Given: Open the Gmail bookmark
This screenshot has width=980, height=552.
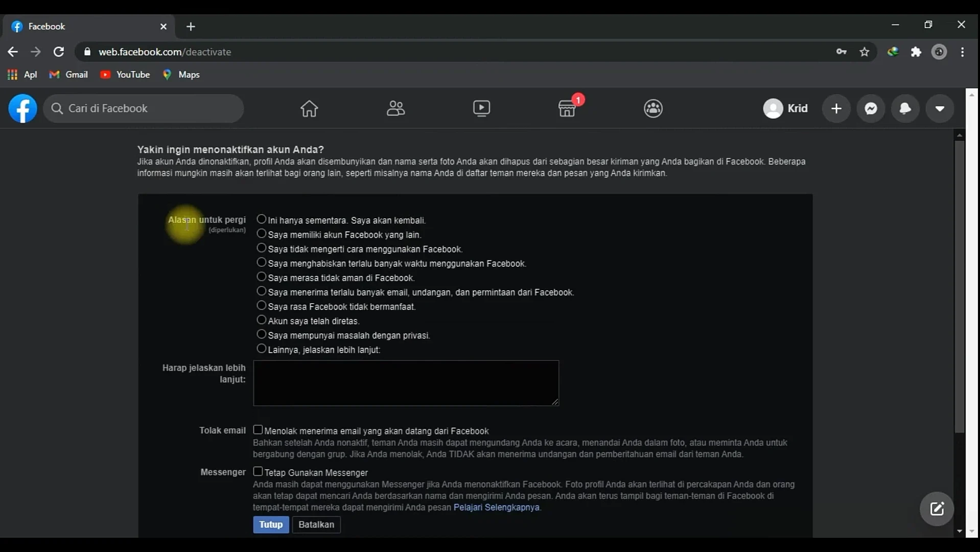Looking at the screenshot, I should click(x=68, y=75).
